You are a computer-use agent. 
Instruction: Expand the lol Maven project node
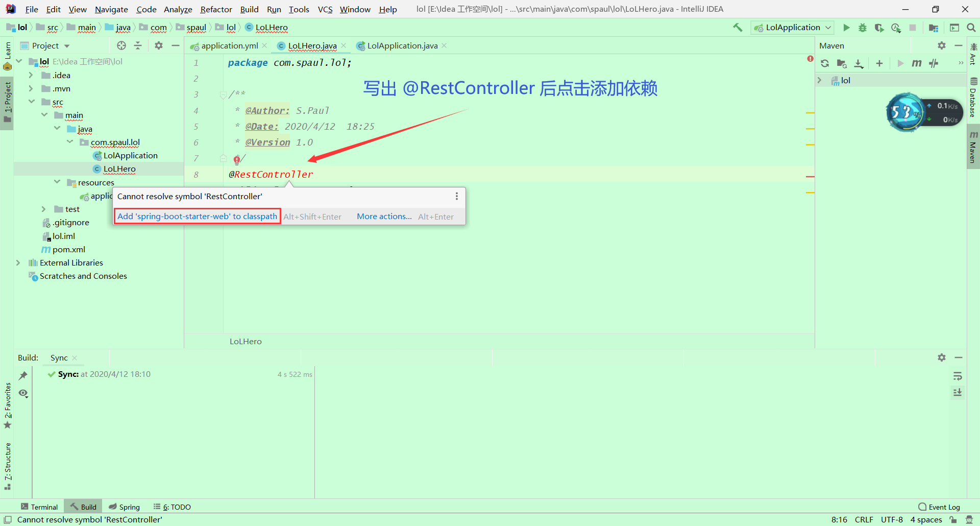pos(820,80)
